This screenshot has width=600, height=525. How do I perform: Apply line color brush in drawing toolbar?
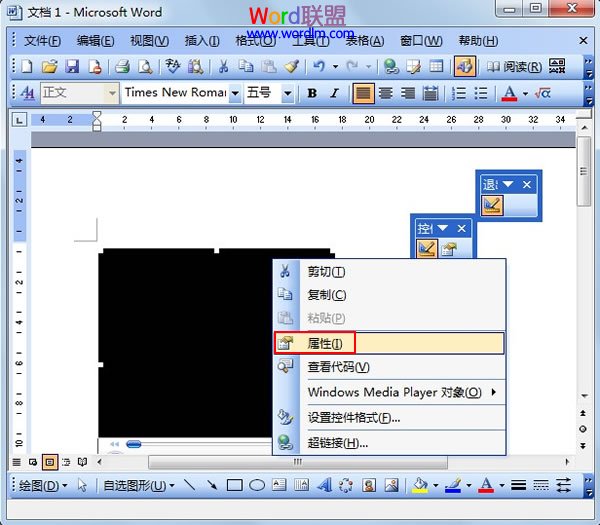pos(453,485)
